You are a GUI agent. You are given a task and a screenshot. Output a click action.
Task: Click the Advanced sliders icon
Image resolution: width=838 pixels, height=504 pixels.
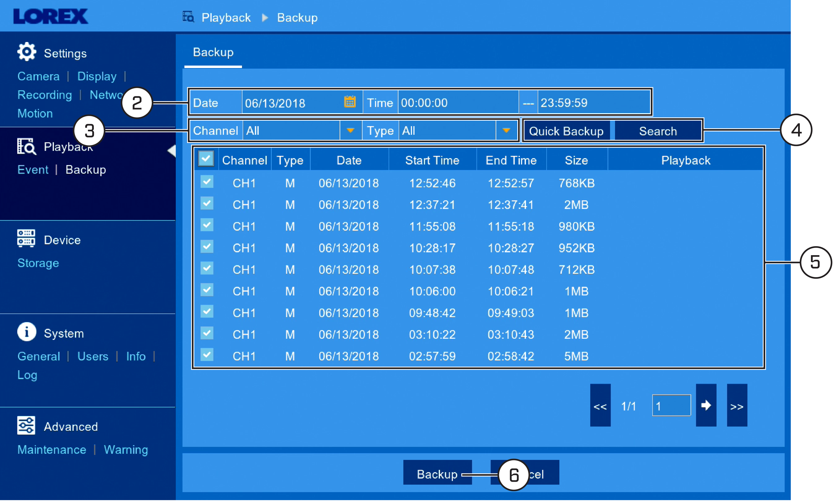point(26,426)
